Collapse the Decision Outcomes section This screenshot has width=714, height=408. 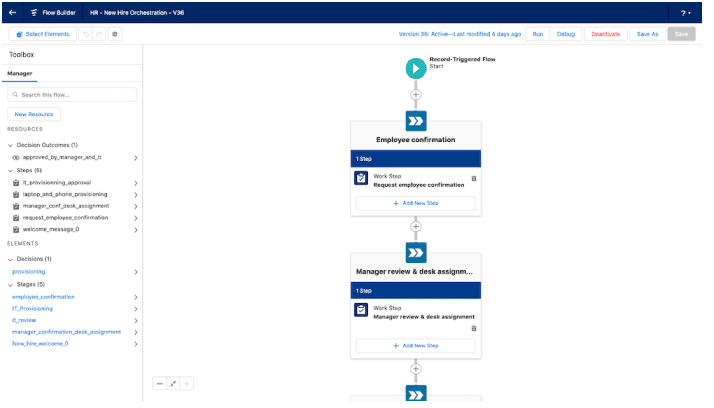(10, 145)
